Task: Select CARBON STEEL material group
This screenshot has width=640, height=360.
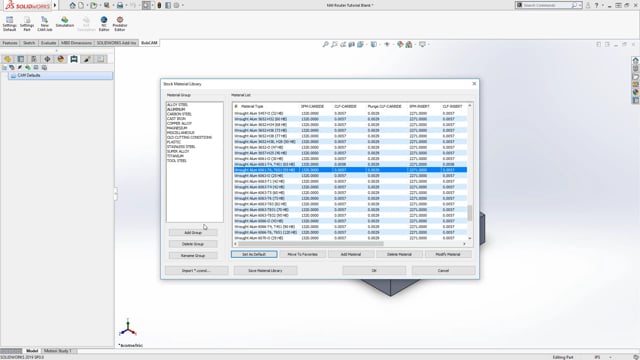Action: click(179, 114)
